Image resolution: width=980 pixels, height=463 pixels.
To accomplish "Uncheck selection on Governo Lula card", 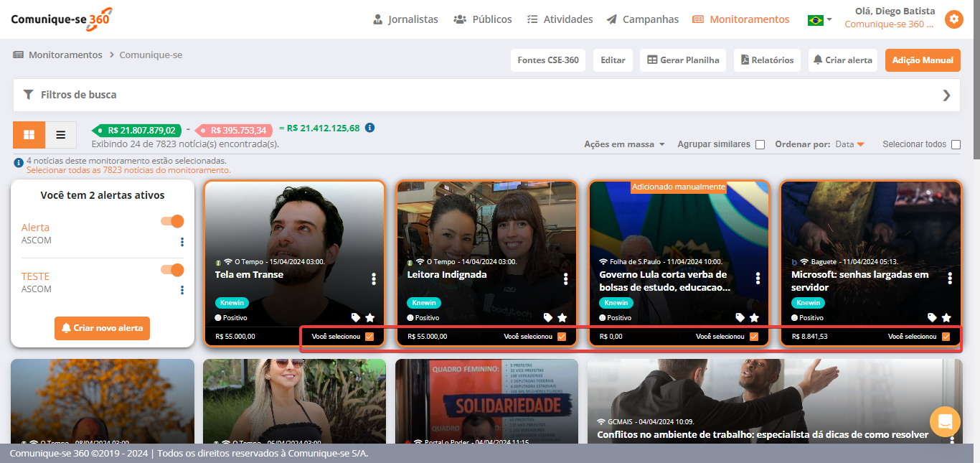I will [754, 337].
